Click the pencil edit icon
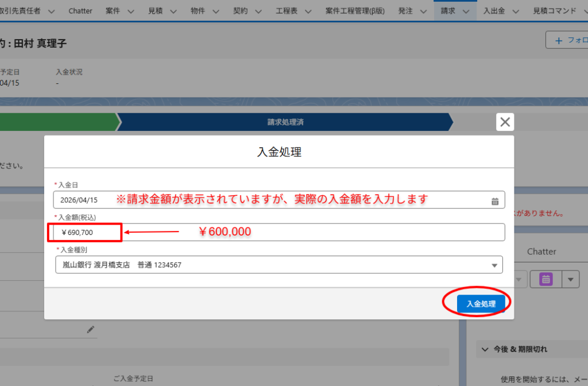The height and width of the screenshot is (386, 588). [90, 330]
